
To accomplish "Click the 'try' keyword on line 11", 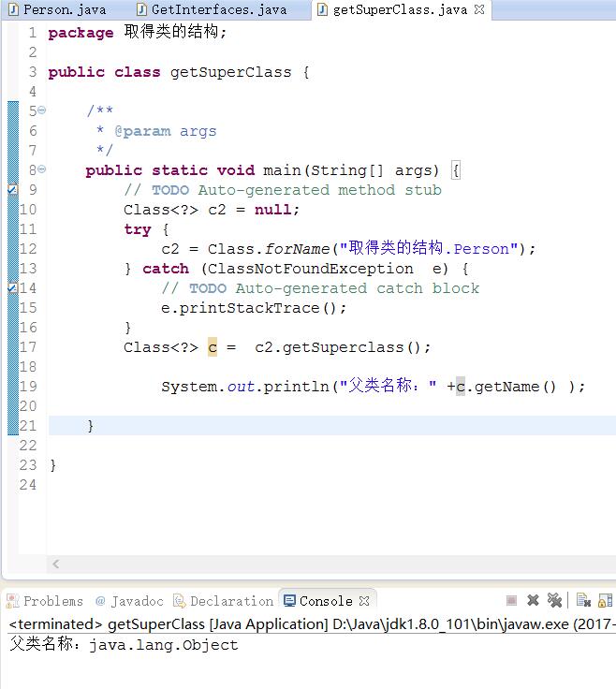I will 138,229.
